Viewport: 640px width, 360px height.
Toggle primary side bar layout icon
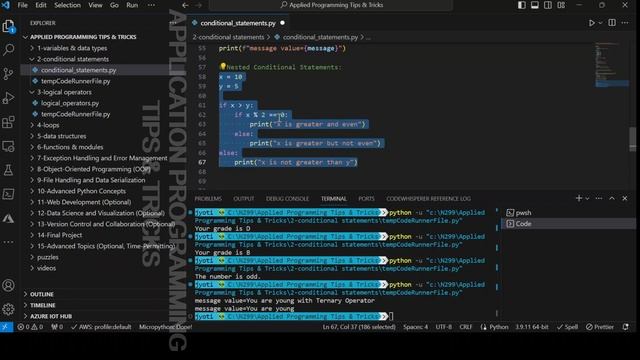pos(522,5)
